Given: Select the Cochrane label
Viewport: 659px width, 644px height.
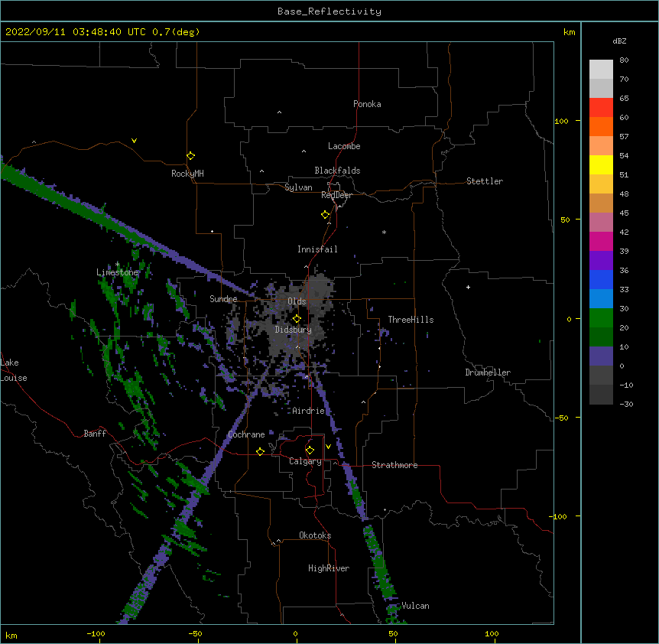Looking at the screenshot, I should (x=246, y=434).
